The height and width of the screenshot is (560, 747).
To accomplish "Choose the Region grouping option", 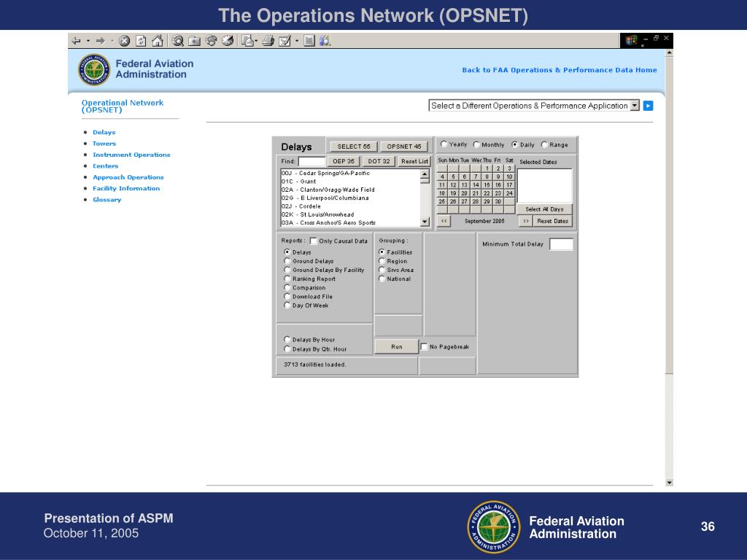I will pyautogui.click(x=382, y=261).
